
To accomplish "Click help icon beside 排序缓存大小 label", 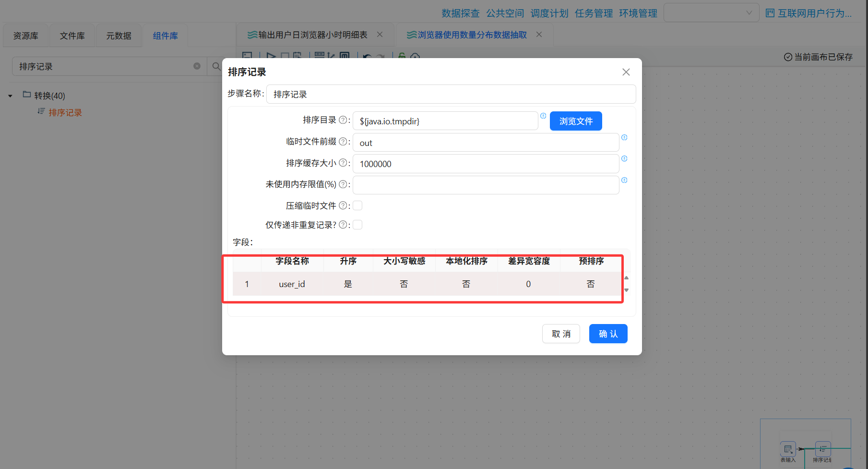I will [x=343, y=163].
